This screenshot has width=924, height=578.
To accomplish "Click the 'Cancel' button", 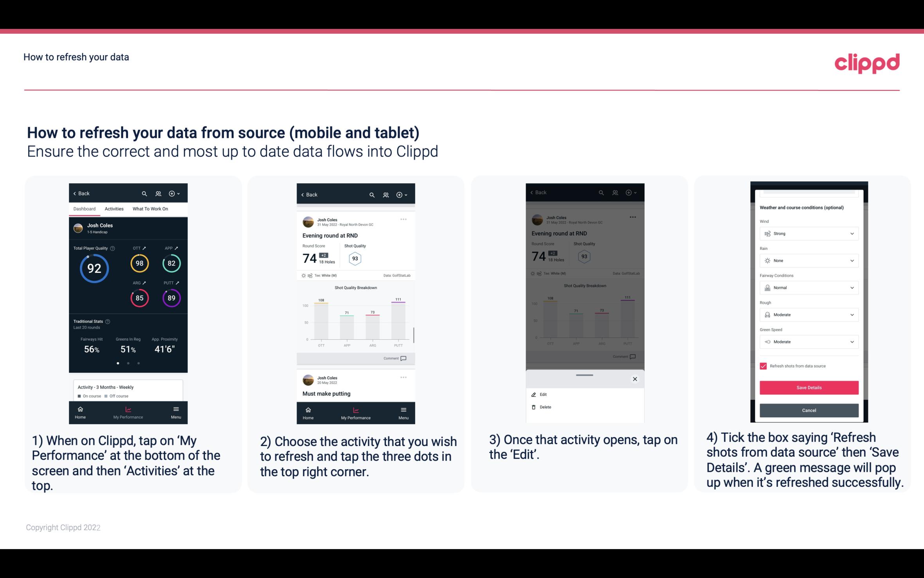I will point(808,410).
